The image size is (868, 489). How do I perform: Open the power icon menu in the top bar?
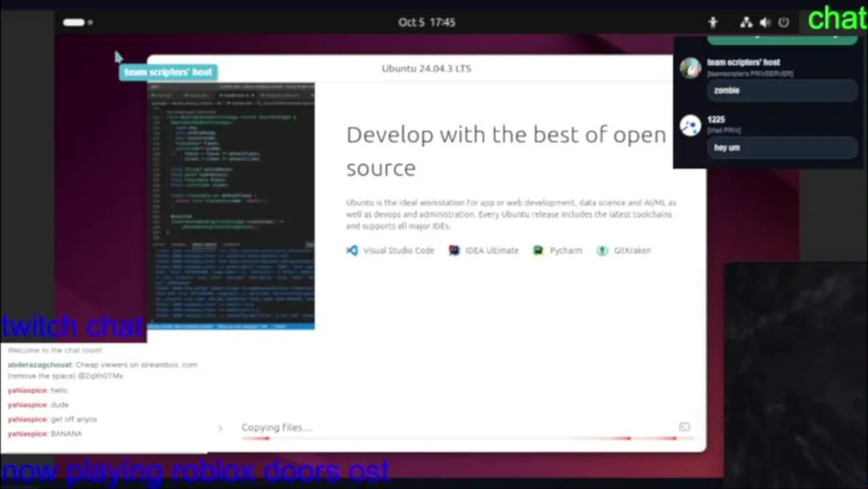(x=784, y=22)
